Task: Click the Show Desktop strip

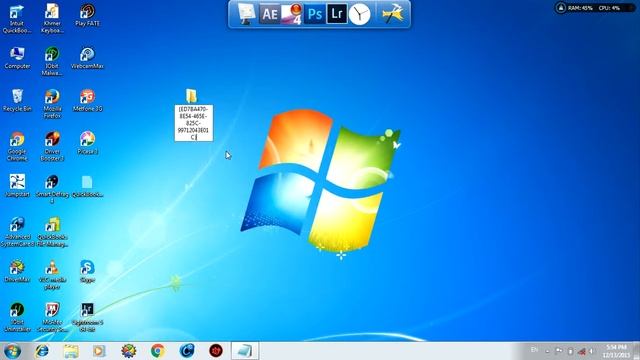Action: click(x=636, y=351)
